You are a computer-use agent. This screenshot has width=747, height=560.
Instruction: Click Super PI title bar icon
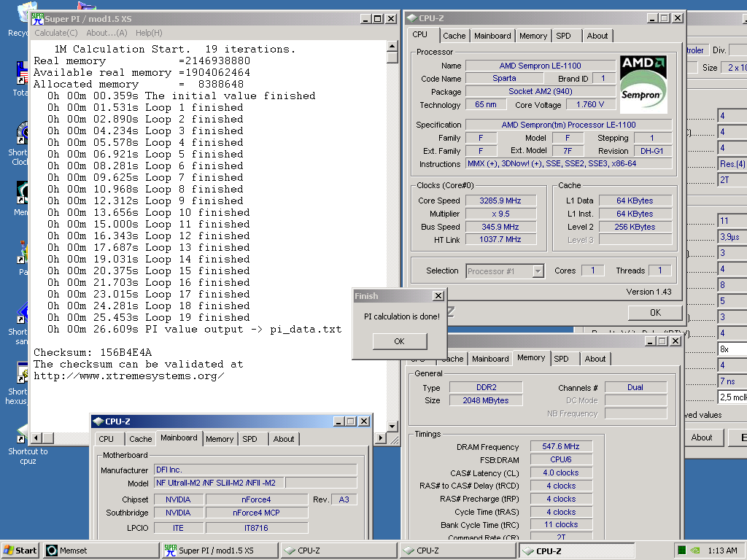(37, 18)
